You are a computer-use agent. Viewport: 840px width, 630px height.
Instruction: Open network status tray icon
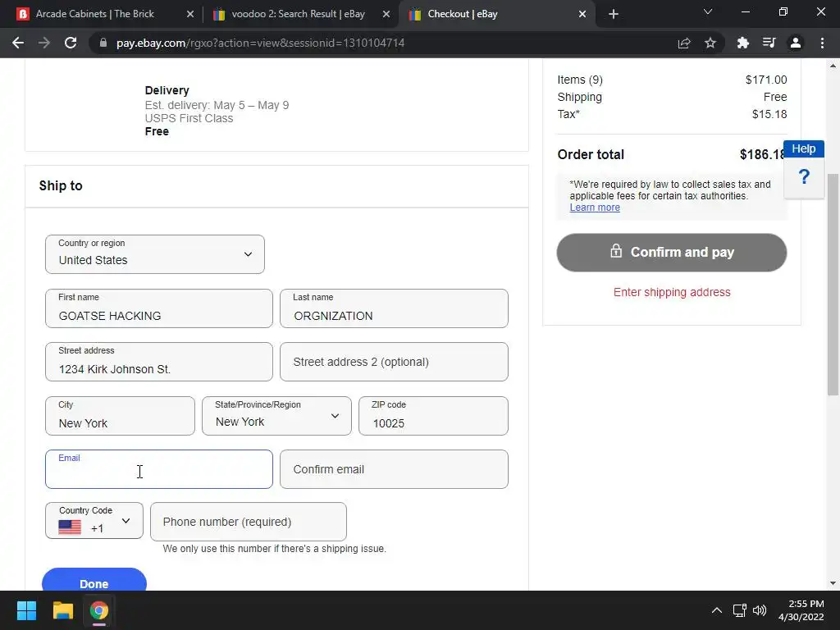click(x=740, y=610)
